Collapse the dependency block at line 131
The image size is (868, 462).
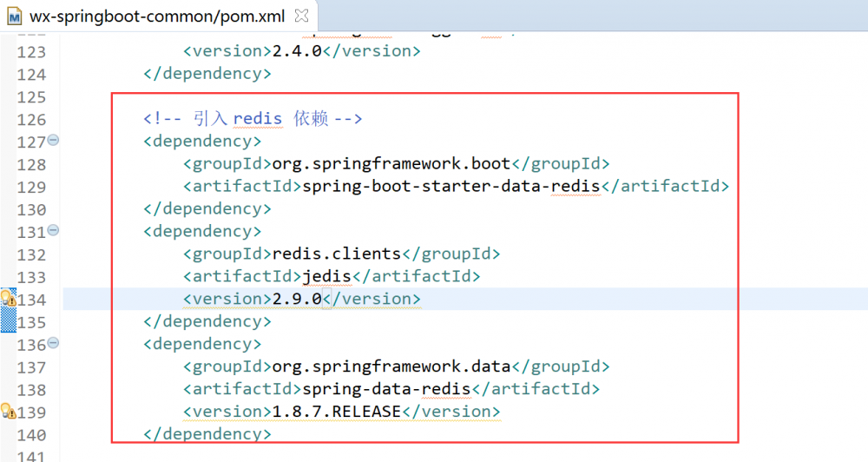click(x=53, y=230)
